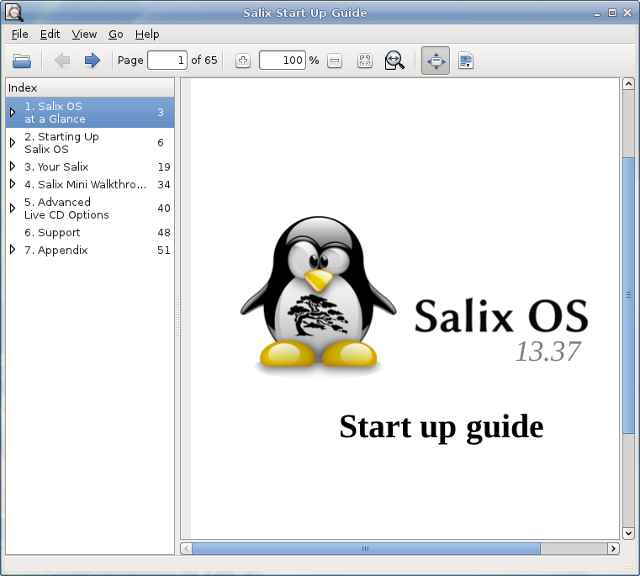Screen dimensions: 640x576
Task: Expand the '3. Your Salix' chapter
Action: tap(13, 167)
